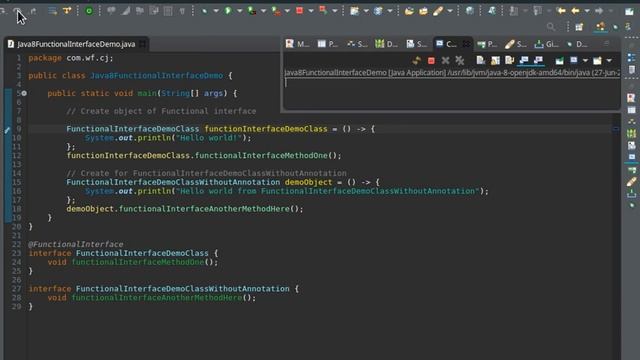Viewport: 640px width, 360px height.
Task: Close the Console view tab
Action: pos(466,44)
